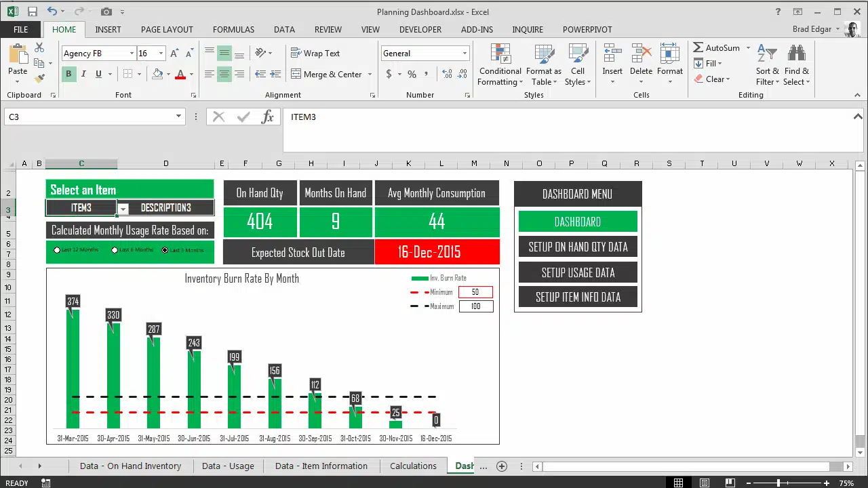The image size is (868, 488).
Task: Select Last 3 Months radio button
Action: [165, 250]
